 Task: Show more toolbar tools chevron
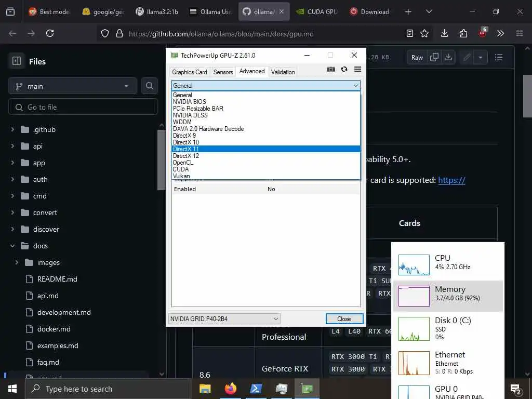(500, 33)
